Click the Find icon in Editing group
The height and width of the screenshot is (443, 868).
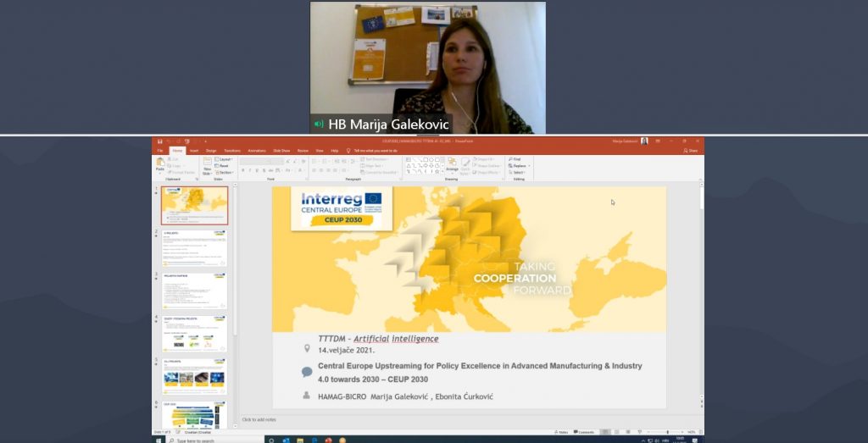point(516,158)
